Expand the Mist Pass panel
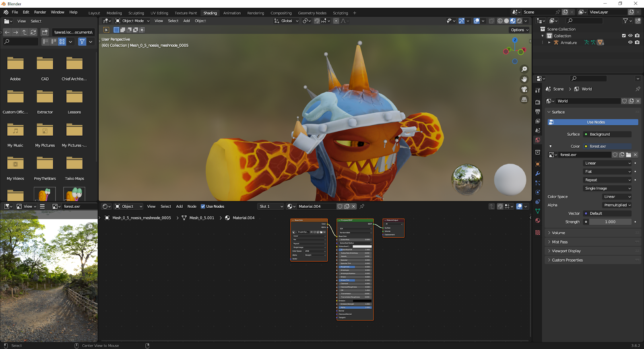The image size is (644, 349). click(593, 242)
